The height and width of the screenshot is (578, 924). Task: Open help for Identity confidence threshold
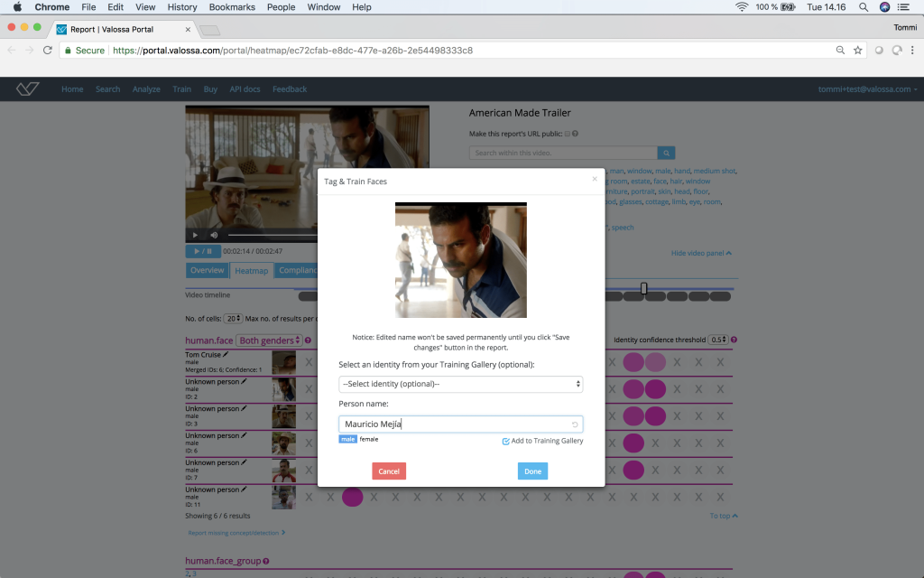734,340
